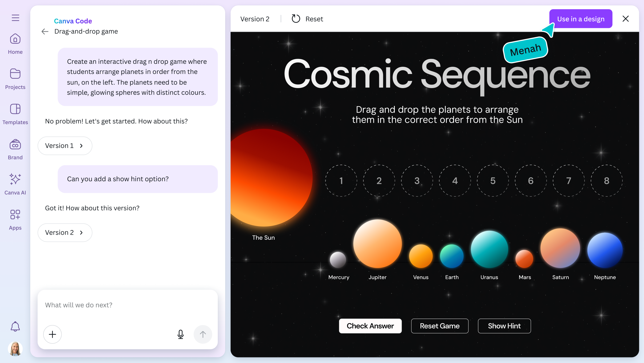Click the plus button to add an attachment
This screenshot has height=363, width=644.
pyautogui.click(x=52, y=334)
